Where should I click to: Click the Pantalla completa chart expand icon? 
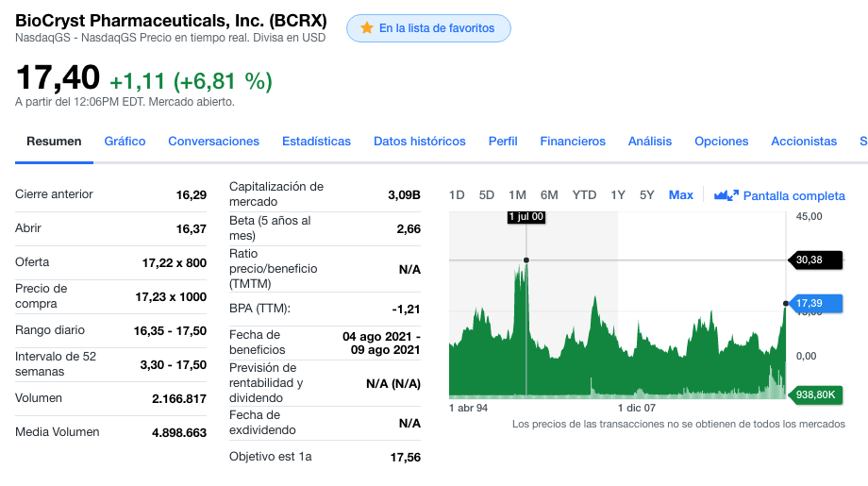click(726, 195)
